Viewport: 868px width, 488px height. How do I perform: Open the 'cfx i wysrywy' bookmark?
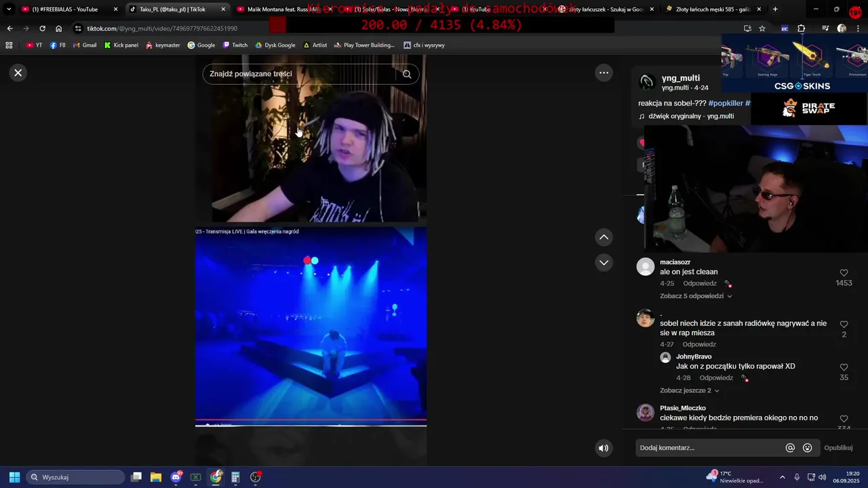click(x=425, y=45)
